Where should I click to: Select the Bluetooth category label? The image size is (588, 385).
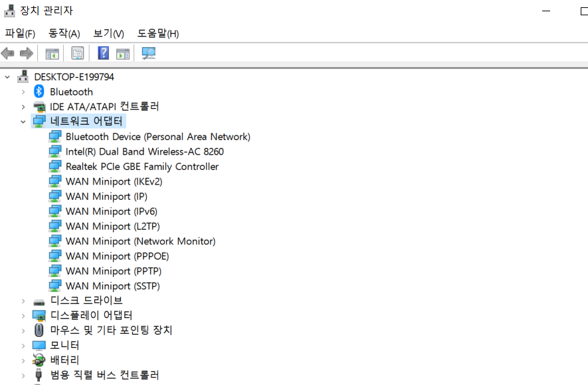coord(71,92)
